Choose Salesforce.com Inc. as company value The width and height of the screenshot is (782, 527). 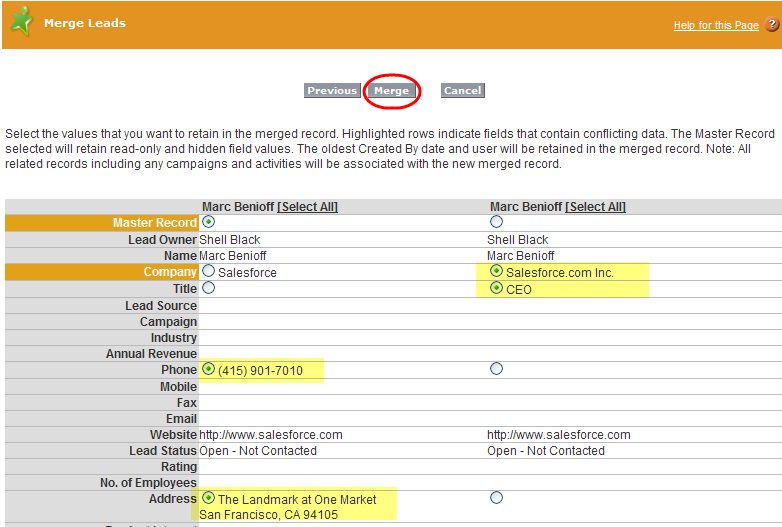[x=496, y=271]
